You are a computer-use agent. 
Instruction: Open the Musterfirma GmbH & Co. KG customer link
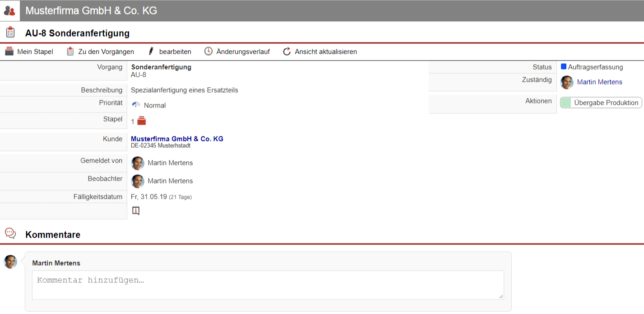[x=177, y=139]
